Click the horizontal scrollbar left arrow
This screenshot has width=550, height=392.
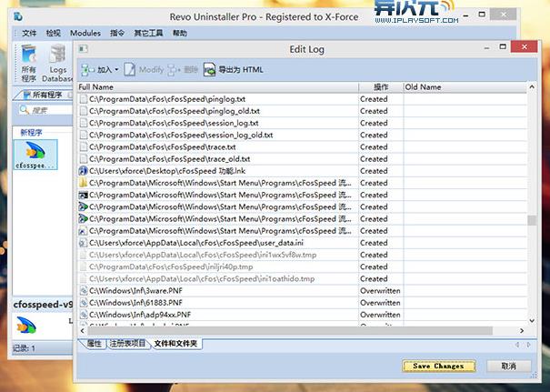tap(82, 330)
